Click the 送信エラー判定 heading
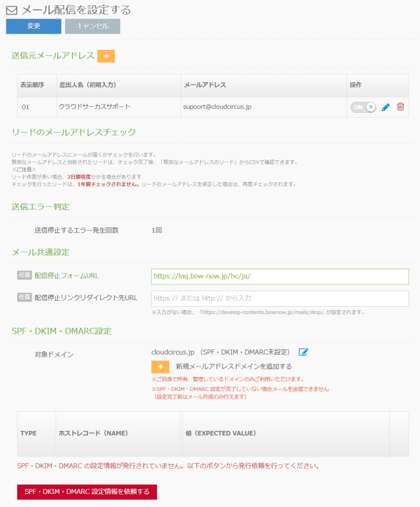The height and width of the screenshot is (507, 420). (41, 207)
